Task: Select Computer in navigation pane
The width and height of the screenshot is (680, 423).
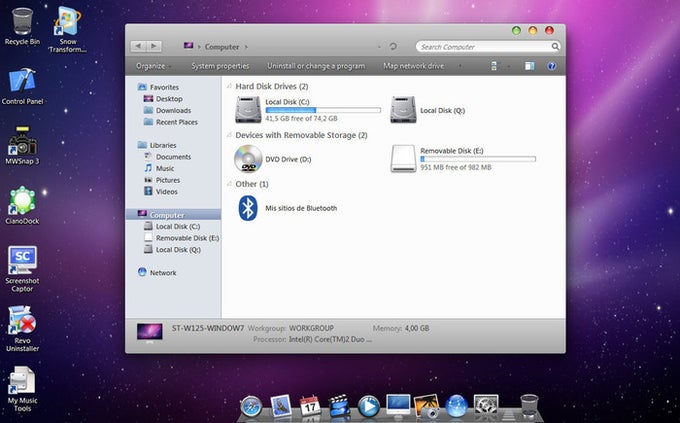Action: (x=173, y=215)
